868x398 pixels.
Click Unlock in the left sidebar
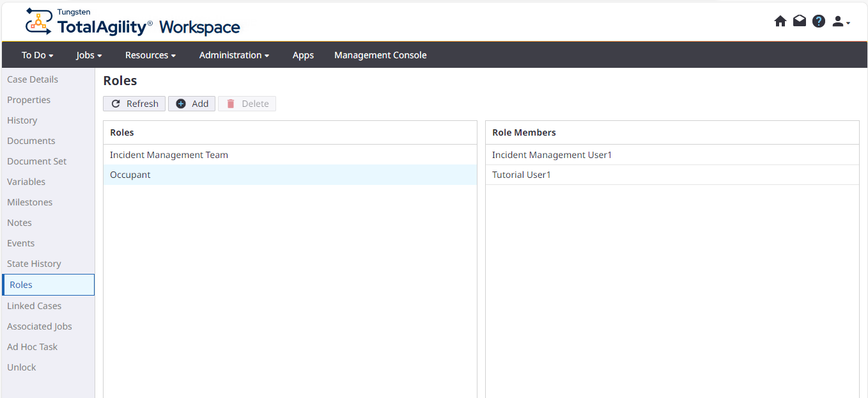click(x=21, y=367)
